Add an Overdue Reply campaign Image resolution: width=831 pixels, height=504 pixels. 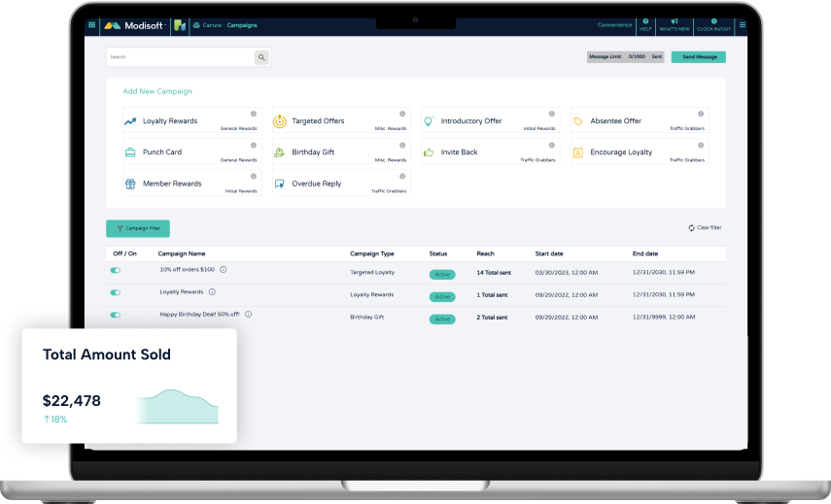(341, 183)
